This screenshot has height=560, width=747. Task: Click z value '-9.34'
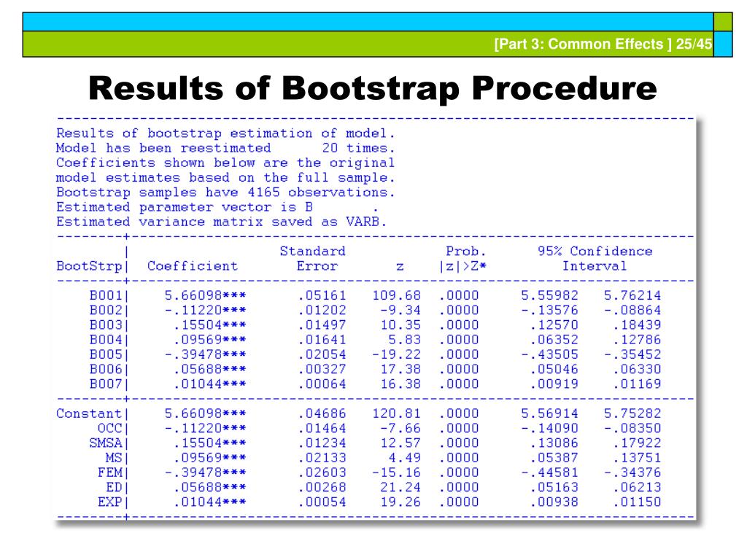point(400,311)
